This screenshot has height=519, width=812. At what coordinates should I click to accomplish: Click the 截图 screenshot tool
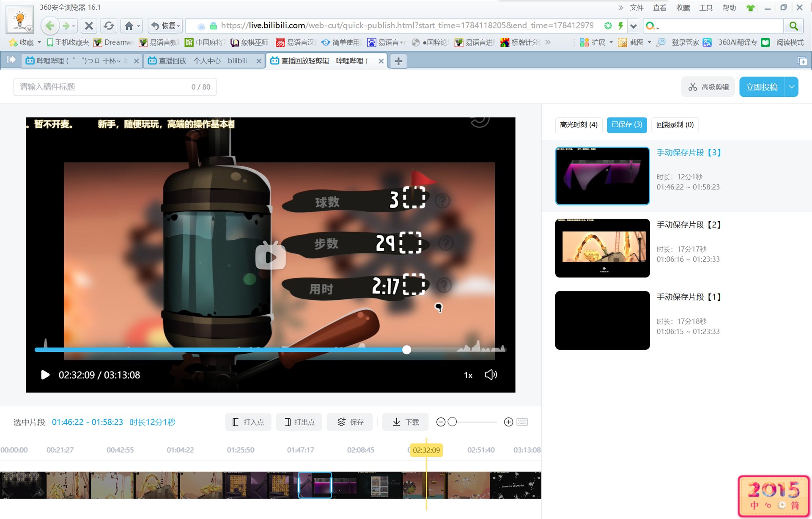click(x=631, y=42)
